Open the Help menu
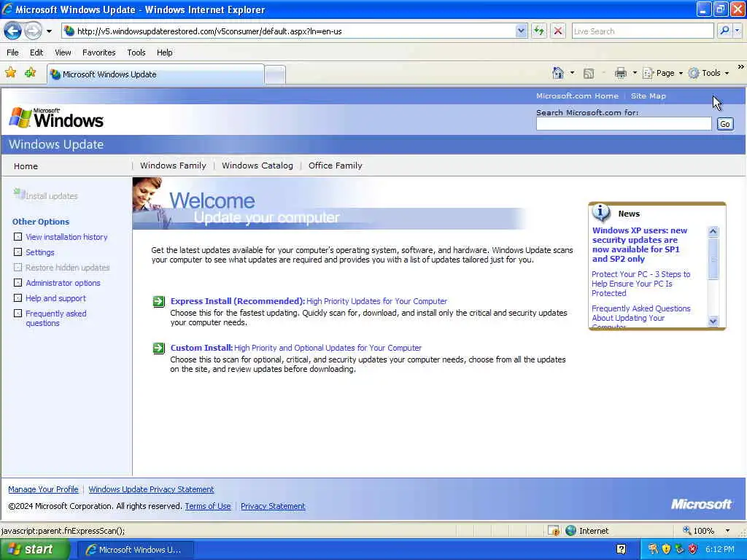747x560 pixels. pos(164,52)
